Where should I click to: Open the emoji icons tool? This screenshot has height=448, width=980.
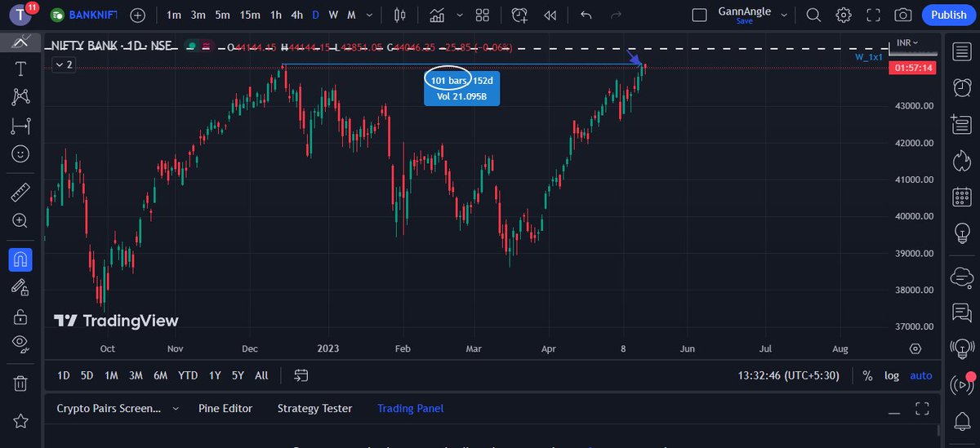(20, 153)
